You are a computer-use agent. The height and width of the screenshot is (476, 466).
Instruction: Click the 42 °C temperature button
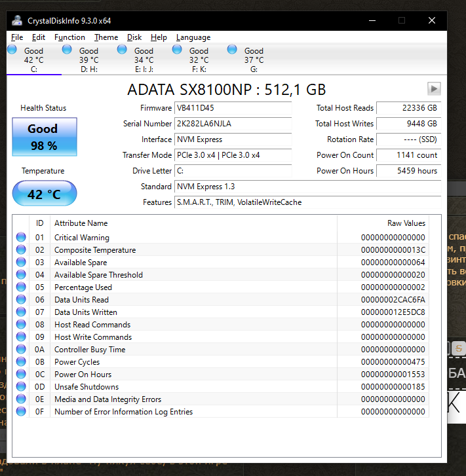click(x=44, y=194)
